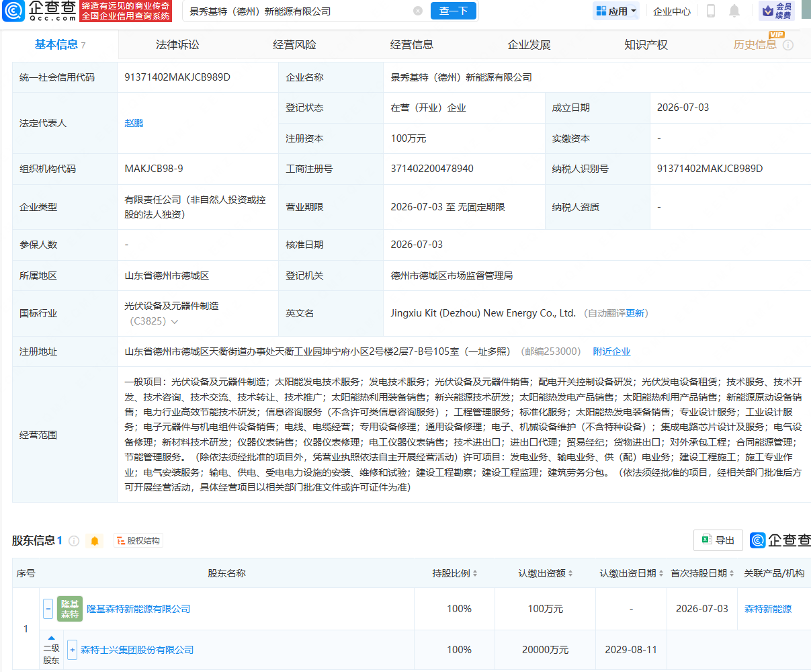Click credit code 91371402MAKJCB989D value

click(x=177, y=77)
